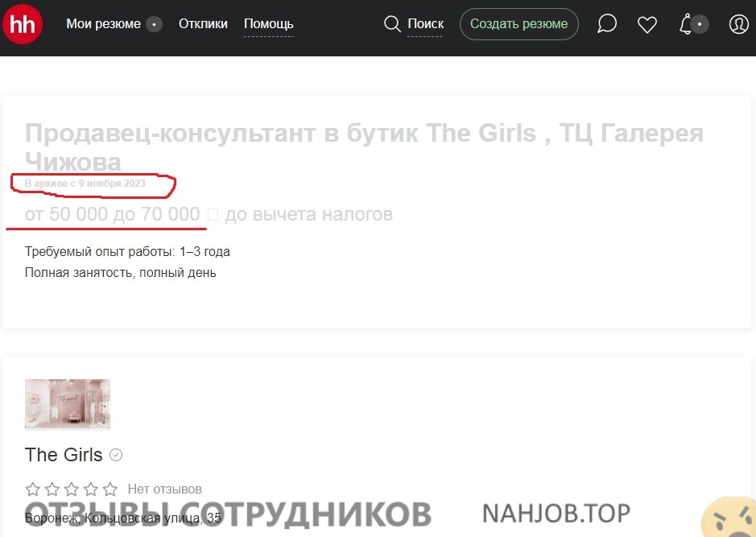The height and width of the screenshot is (537, 756).
Task: Click the five-star company rating row
Action: tap(72, 489)
